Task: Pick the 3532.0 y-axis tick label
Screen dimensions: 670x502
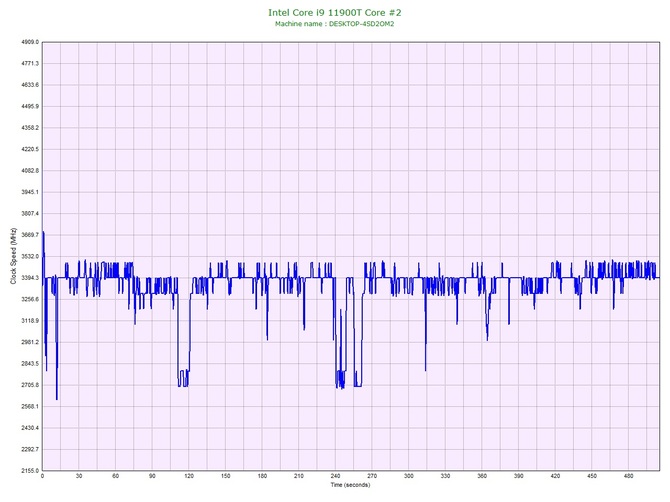Action: coord(30,256)
